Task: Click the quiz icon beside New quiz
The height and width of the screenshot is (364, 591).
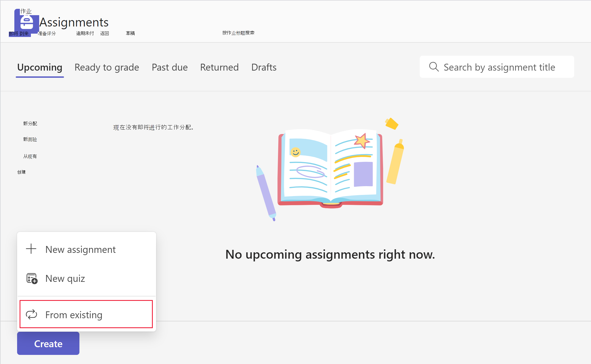Action: (32, 278)
